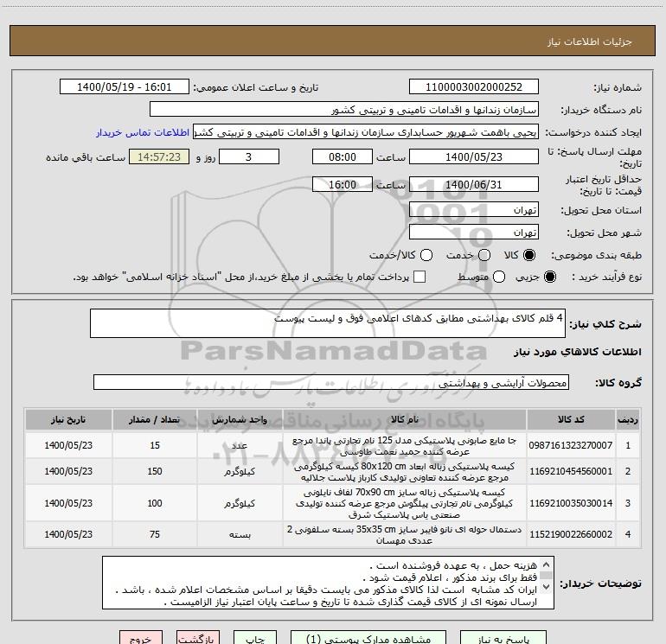Click the remaining days field showing 3
The image size is (666, 644).
pyautogui.click(x=249, y=156)
